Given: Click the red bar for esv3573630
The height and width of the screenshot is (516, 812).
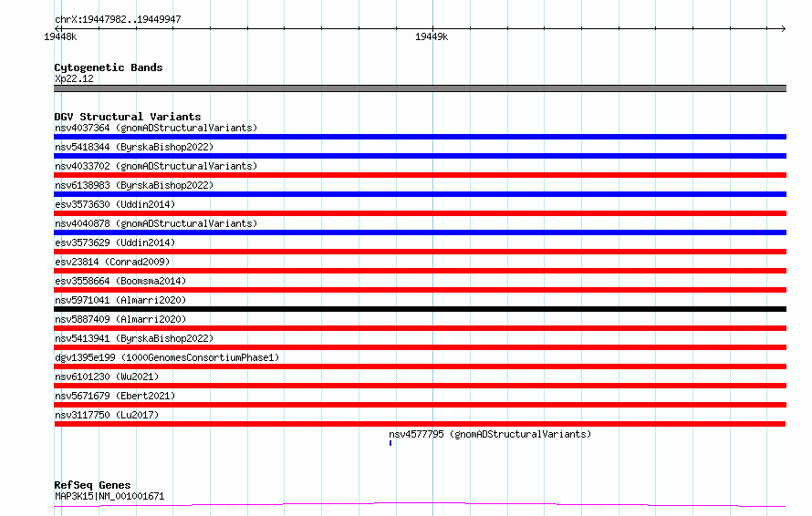Looking at the screenshot, I should coord(420,213).
